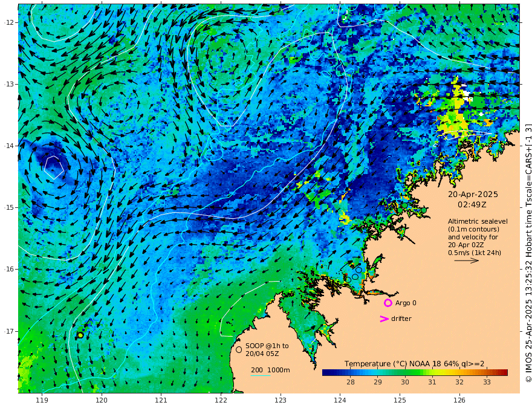This screenshot has width=532, height=411.
Task: Click the longitude axis label 121
Action: [x=161, y=401]
